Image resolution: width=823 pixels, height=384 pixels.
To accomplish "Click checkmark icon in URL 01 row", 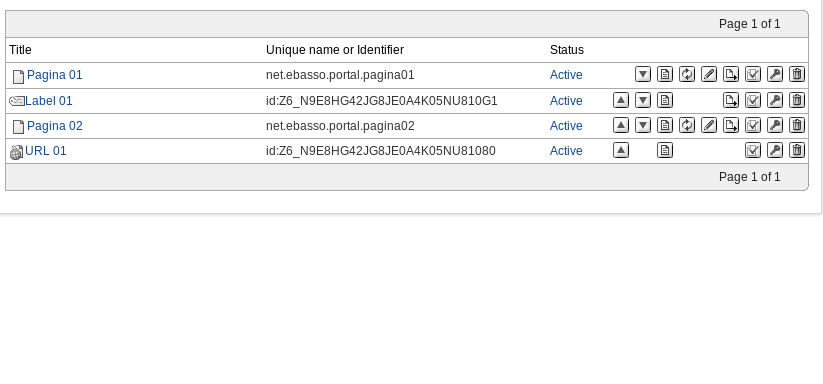I will pyautogui.click(x=753, y=151).
